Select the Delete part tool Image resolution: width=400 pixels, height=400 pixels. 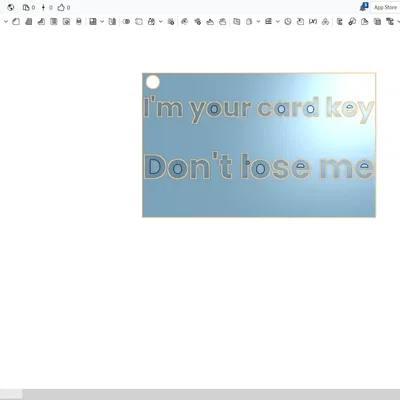click(x=171, y=22)
